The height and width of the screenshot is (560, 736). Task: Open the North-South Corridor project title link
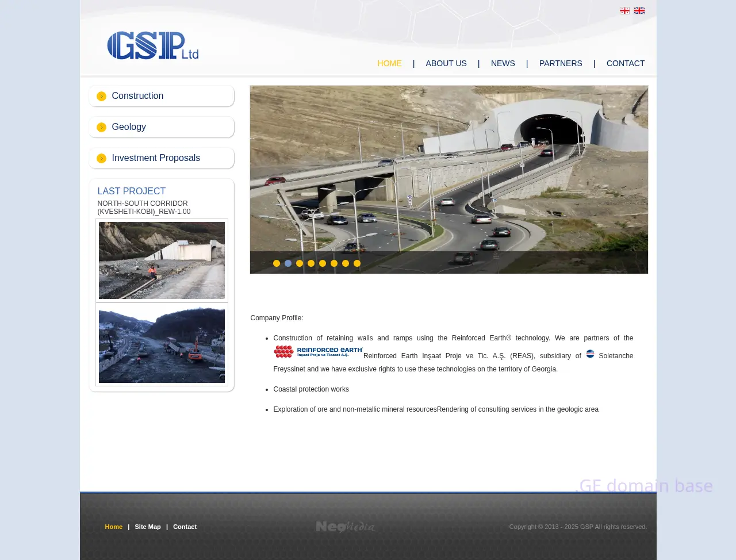pos(143,208)
